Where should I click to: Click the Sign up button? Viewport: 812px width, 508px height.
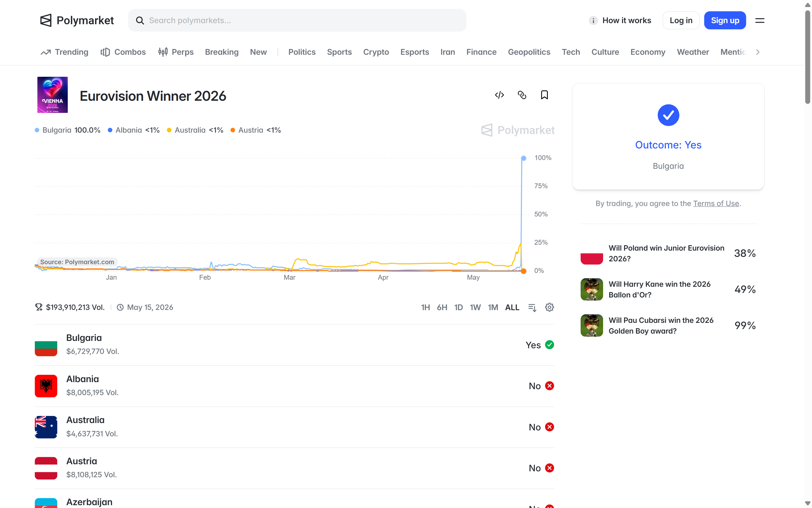(725, 21)
